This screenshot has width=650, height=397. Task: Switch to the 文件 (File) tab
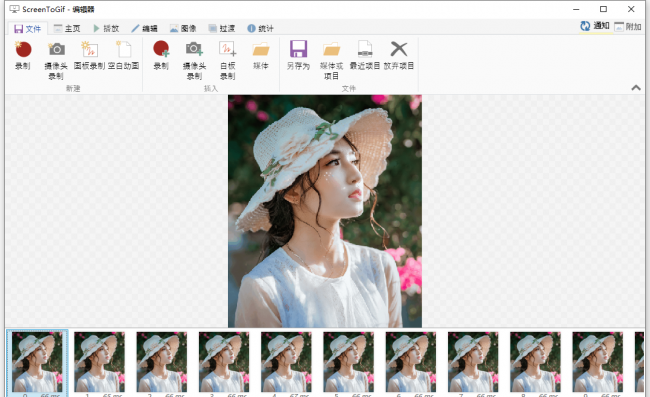27,29
